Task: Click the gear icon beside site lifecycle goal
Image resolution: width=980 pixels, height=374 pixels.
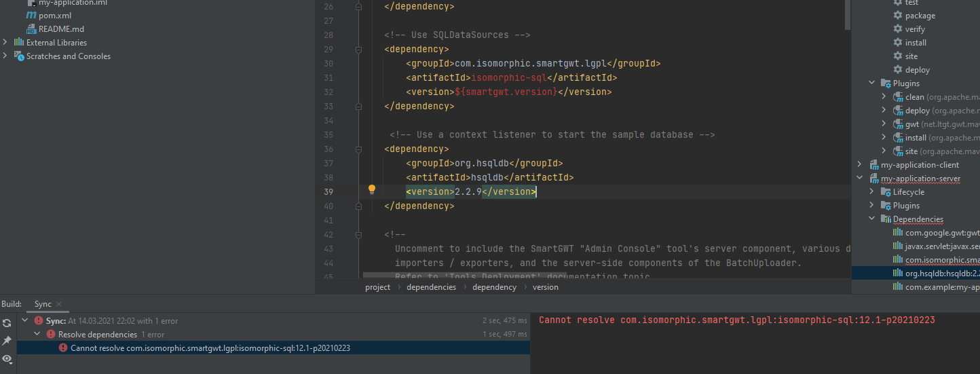Action: 898,56
